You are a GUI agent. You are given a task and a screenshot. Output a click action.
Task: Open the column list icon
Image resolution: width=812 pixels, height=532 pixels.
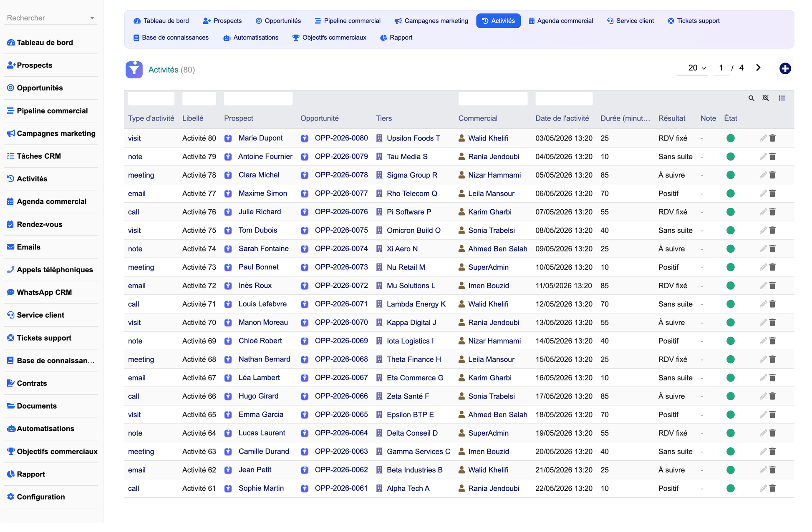pos(782,98)
